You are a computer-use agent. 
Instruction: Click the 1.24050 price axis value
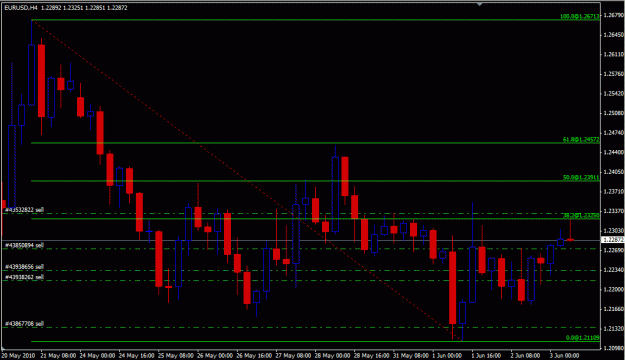pyautogui.click(x=614, y=172)
